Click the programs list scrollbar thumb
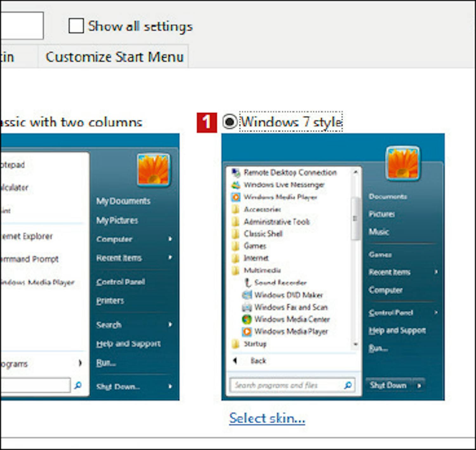 355,218
